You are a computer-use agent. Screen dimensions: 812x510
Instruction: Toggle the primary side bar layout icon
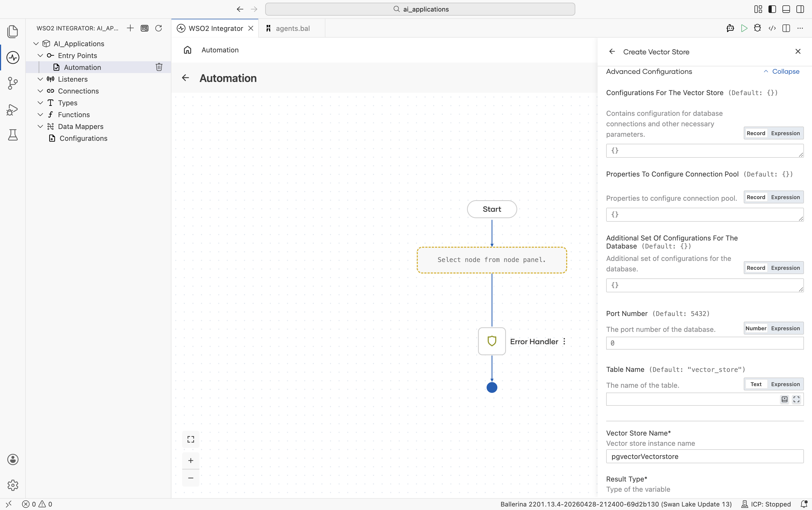(772, 9)
